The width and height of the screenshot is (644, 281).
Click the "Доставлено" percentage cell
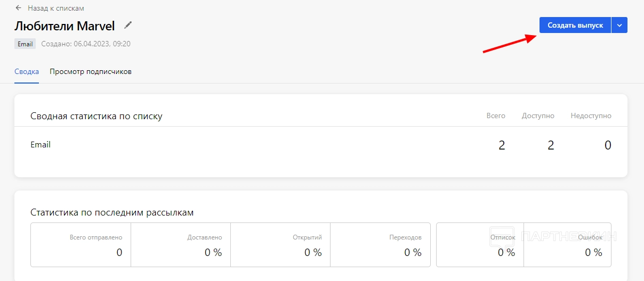click(x=181, y=245)
